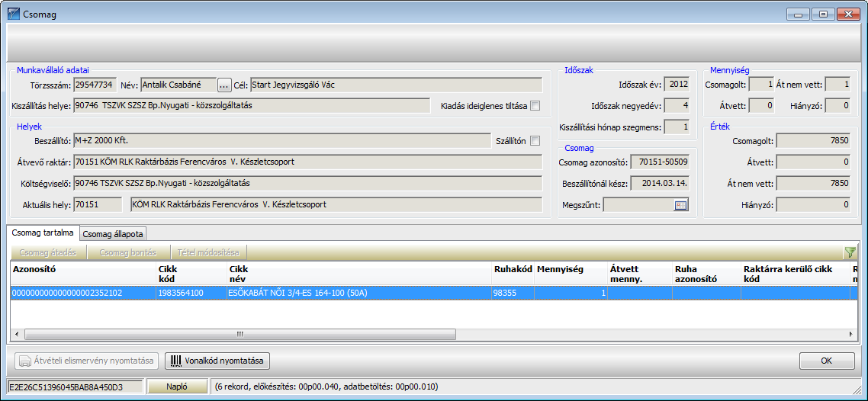Switch to Csomag állapota tab
Screen dimensions: 868x401
click(113, 234)
